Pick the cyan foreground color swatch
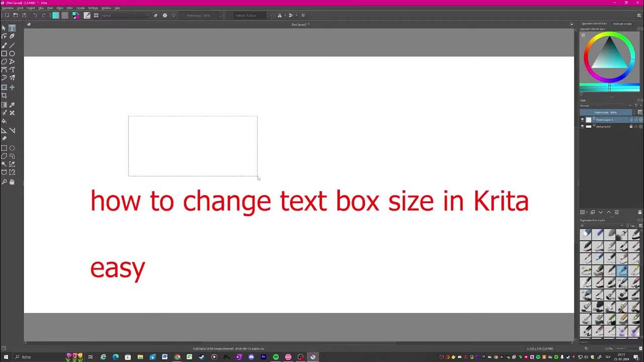The image size is (644, 362). 55,15
